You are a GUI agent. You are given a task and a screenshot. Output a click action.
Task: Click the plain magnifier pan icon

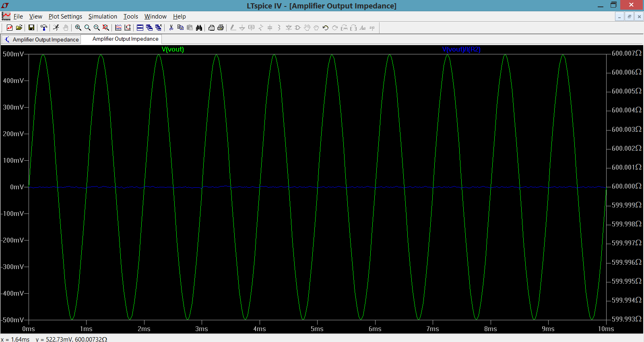[87, 27]
